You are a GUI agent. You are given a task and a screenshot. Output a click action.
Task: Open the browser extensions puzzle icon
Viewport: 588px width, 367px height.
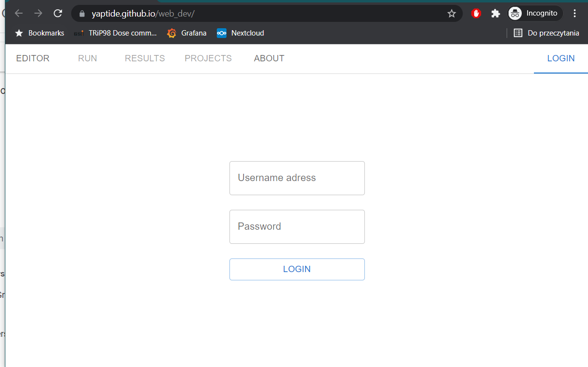point(495,13)
